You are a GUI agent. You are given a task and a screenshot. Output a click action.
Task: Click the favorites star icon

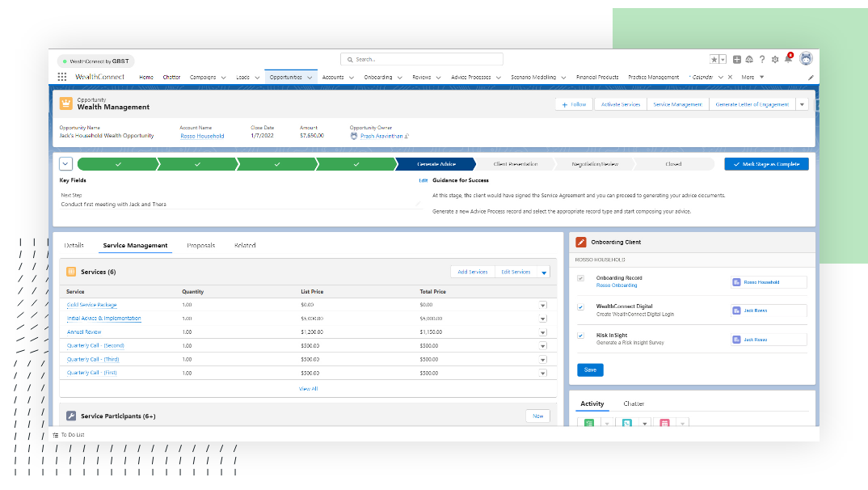pyautogui.click(x=714, y=59)
